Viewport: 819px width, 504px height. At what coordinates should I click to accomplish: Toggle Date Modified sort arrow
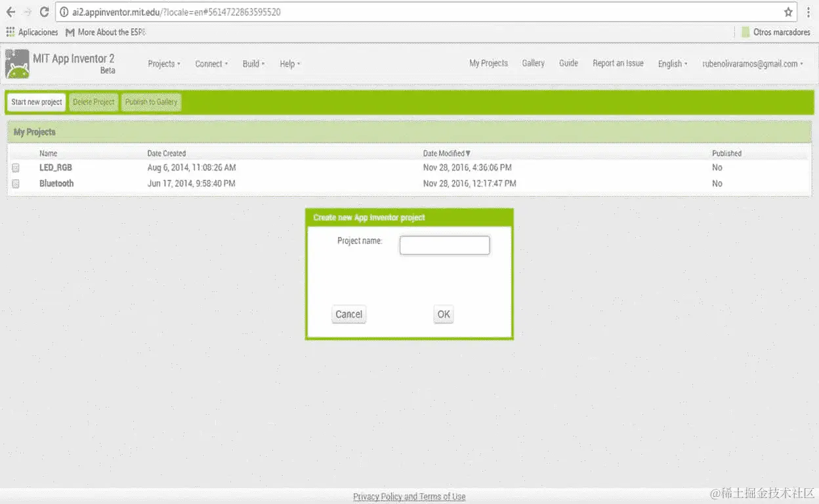tap(468, 153)
